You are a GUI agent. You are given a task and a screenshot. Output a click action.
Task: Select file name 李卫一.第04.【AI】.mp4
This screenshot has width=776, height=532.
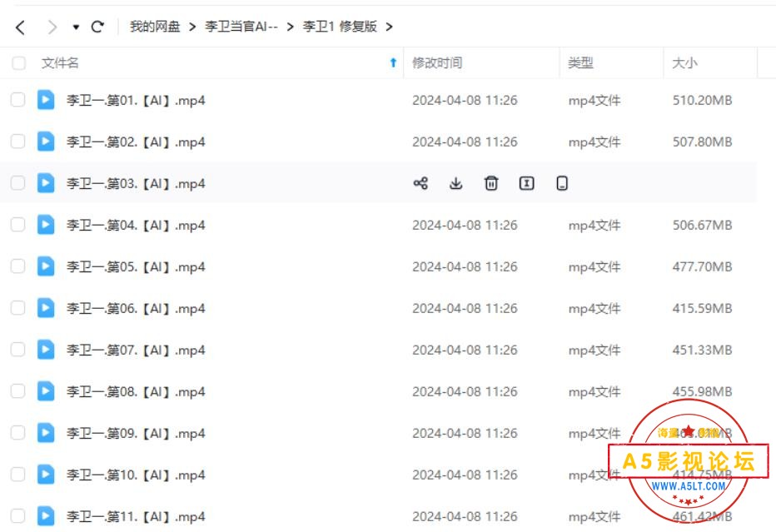tap(136, 225)
